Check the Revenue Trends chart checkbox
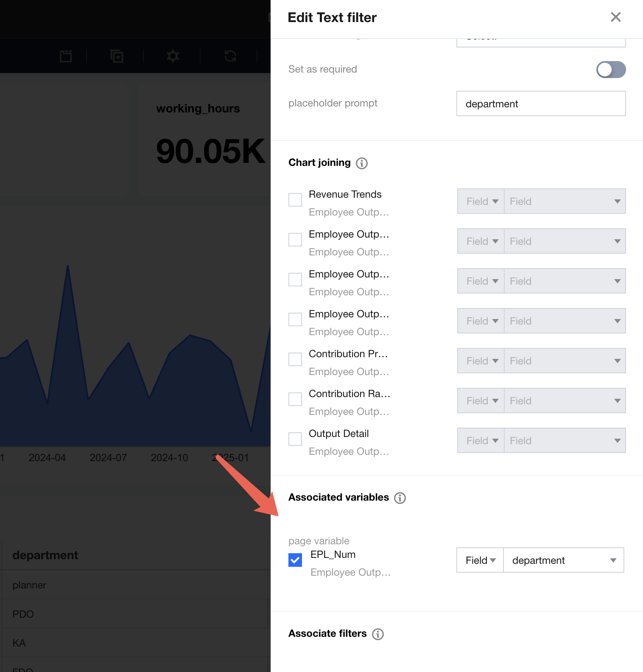 295,200
